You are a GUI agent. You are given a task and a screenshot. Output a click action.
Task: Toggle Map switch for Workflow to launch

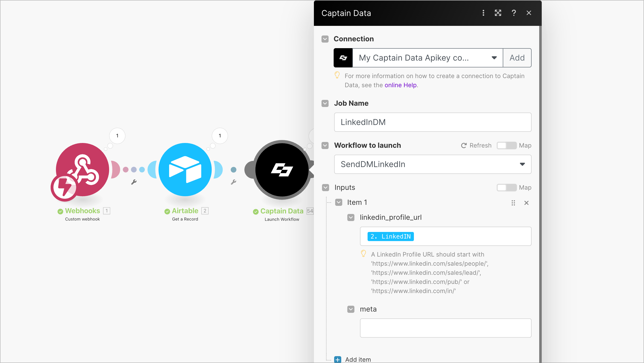point(506,146)
